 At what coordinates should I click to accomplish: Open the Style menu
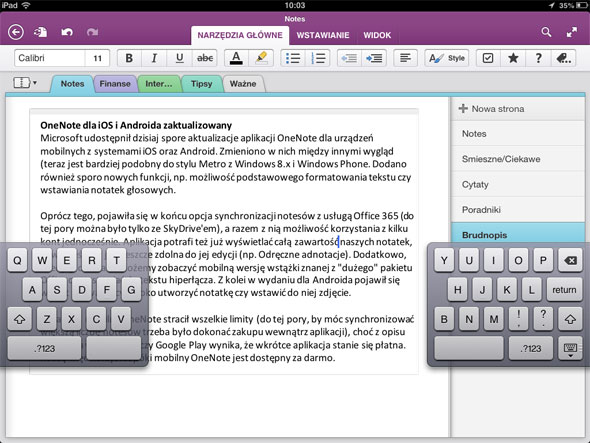coord(447,58)
